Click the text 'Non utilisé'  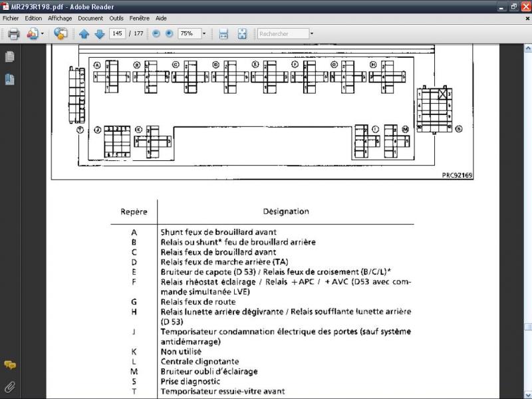[181, 352]
